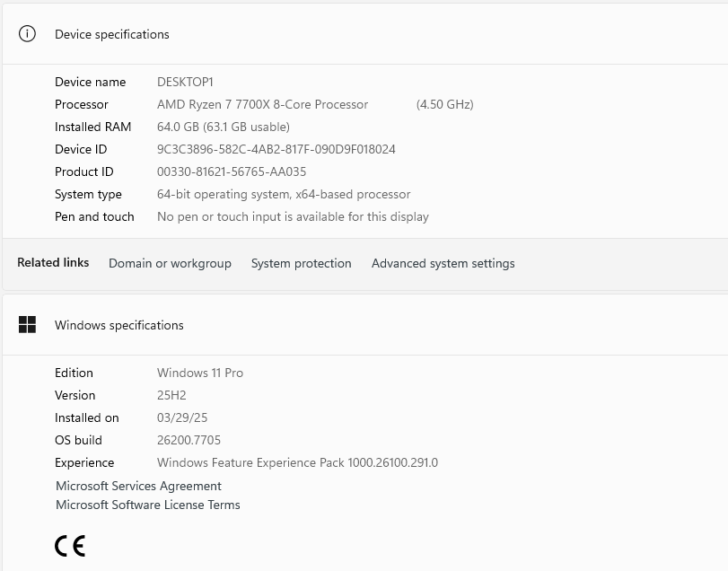
Task: Open the Microsoft Services Agreement link
Action: tap(138, 486)
